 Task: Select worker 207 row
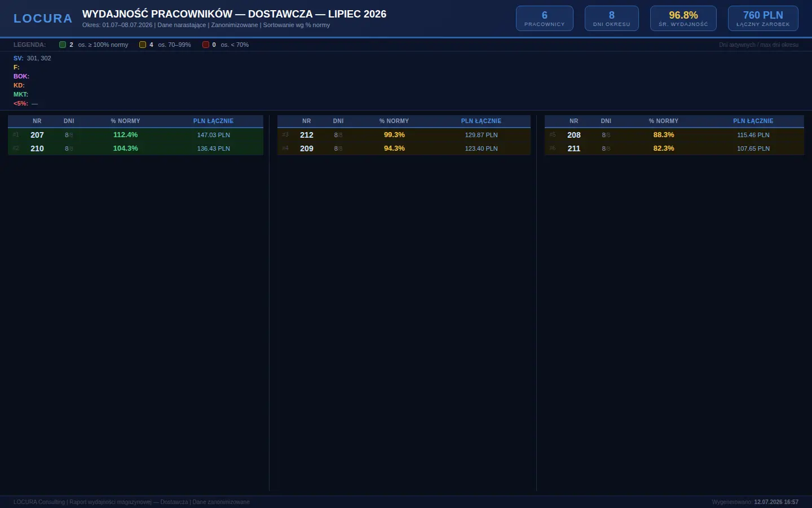(x=135, y=135)
